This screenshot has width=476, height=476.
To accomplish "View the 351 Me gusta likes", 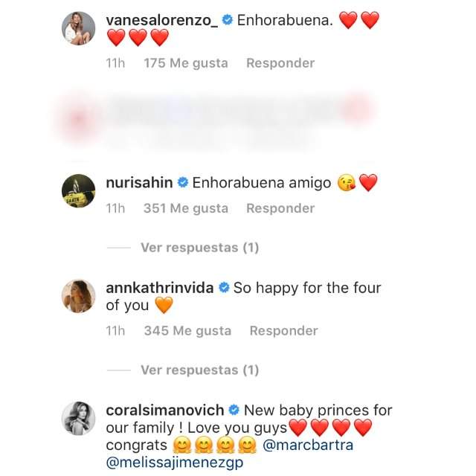I will click(x=186, y=208).
